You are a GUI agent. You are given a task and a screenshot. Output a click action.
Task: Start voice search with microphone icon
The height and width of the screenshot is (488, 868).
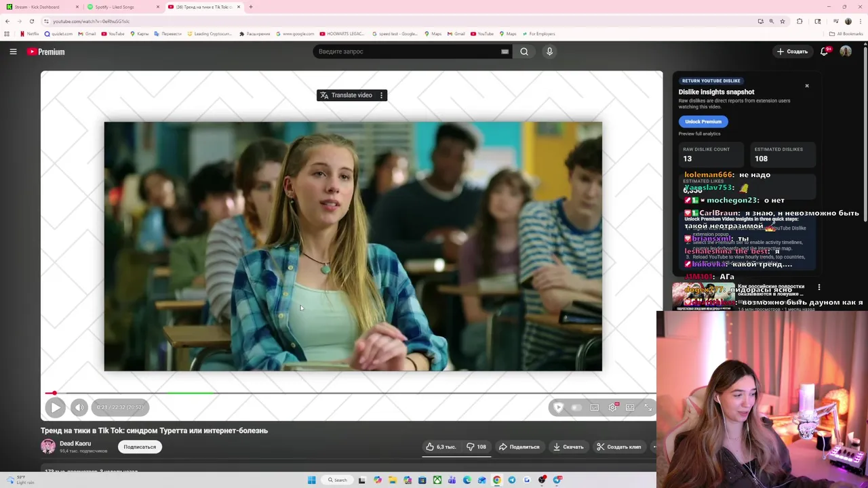coord(549,52)
